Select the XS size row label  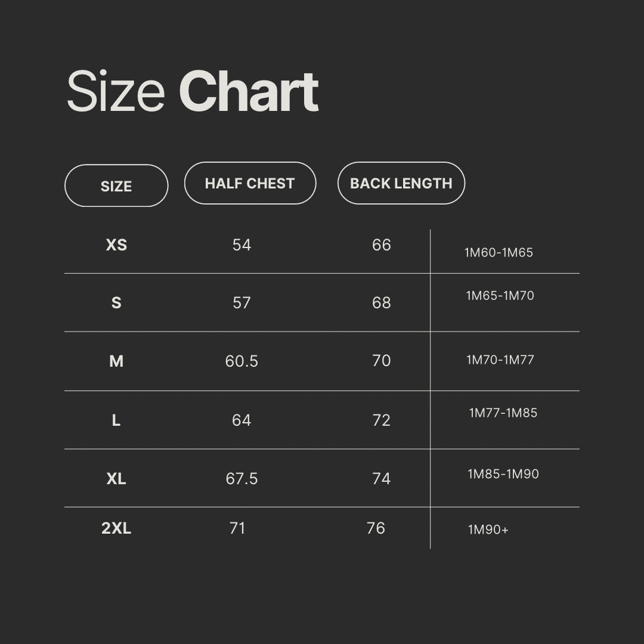point(116,245)
